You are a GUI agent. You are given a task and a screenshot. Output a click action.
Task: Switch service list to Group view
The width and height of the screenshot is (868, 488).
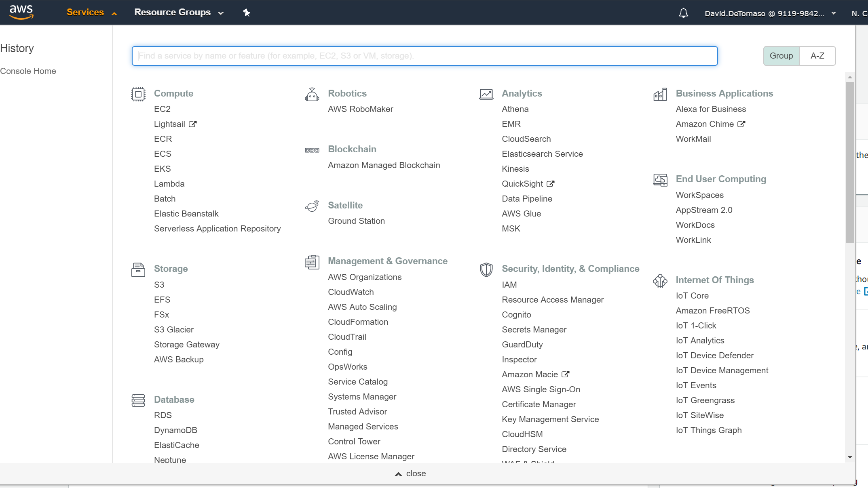pyautogui.click(x=781, y=56)
